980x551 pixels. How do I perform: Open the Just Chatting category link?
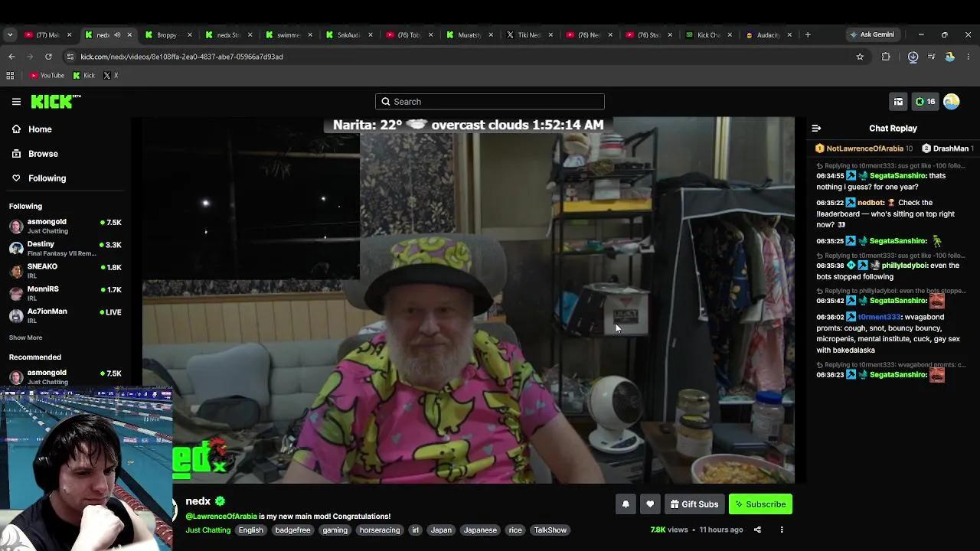(207, 530)
